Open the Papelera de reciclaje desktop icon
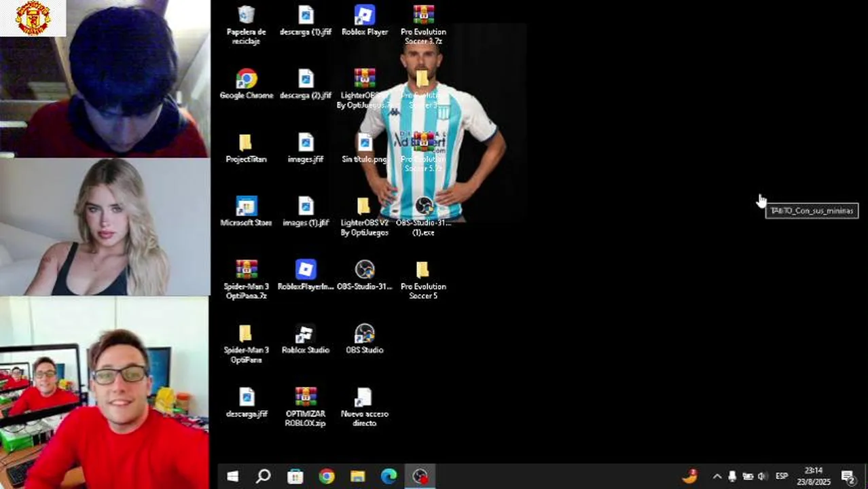 [x=246, y=24]
